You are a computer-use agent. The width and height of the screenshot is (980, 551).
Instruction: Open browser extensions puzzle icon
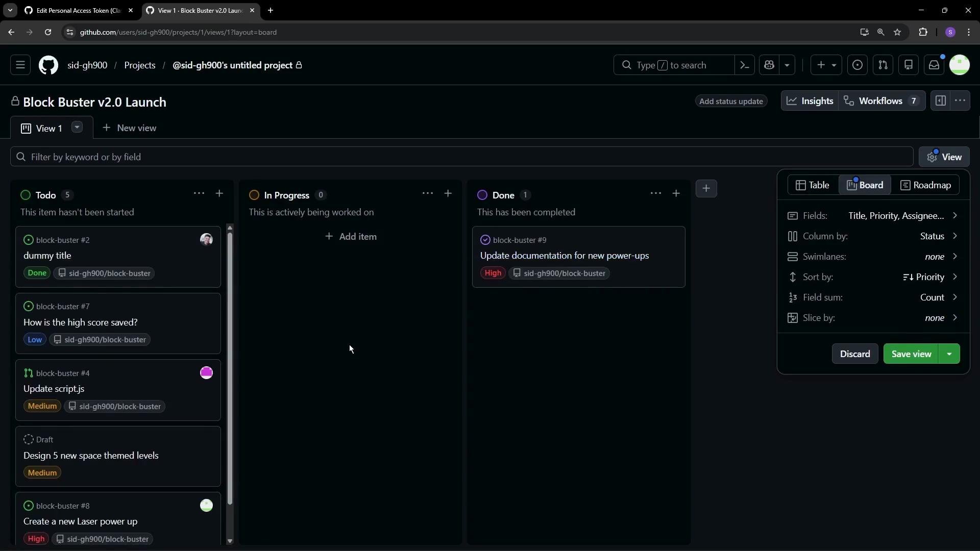pos(923,32)
